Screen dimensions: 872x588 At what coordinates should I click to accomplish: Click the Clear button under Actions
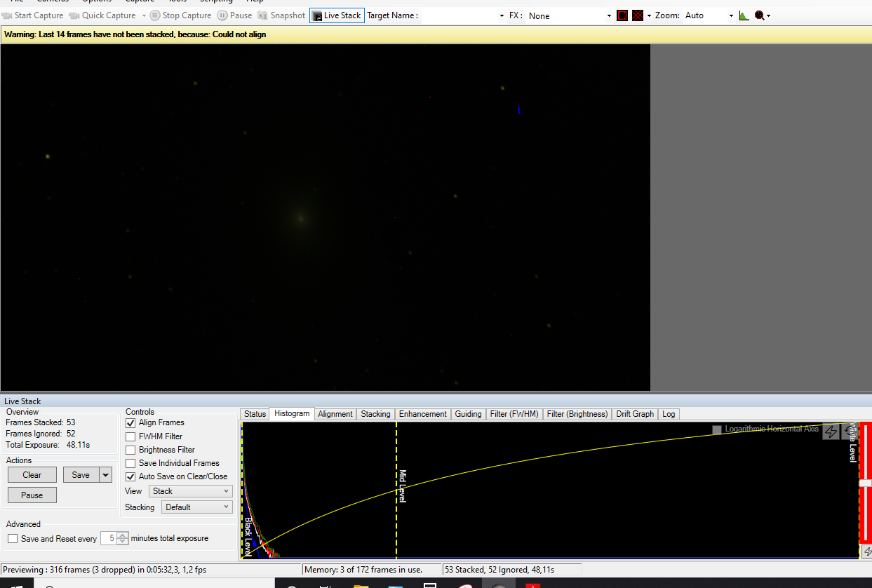[32, 475]
